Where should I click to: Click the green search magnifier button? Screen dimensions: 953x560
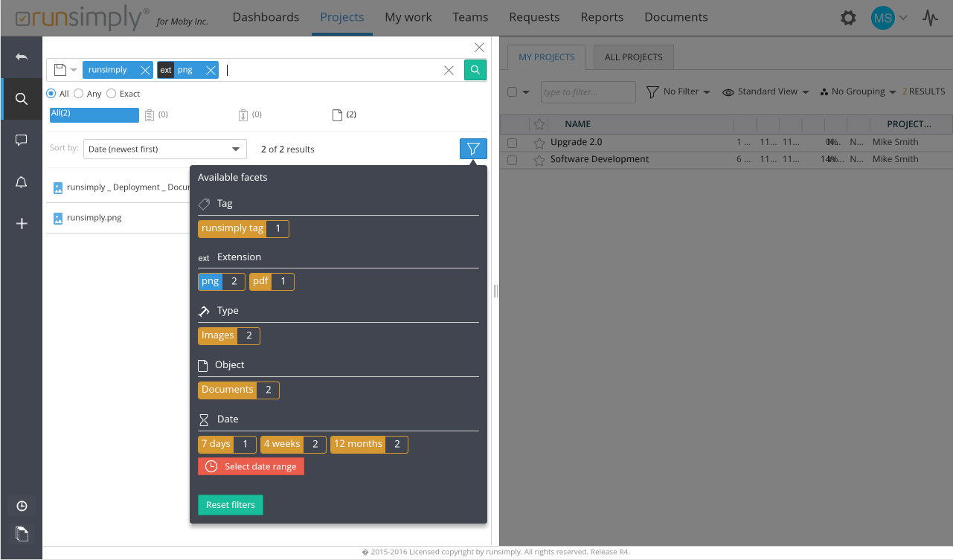click(x=475, y=70)
